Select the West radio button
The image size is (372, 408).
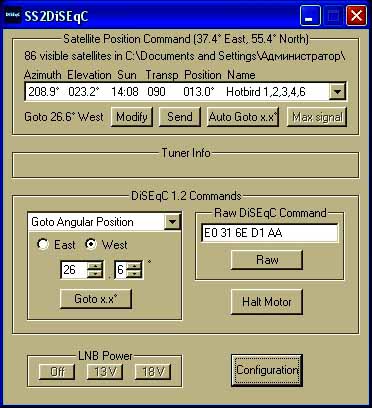click(91, 245)
